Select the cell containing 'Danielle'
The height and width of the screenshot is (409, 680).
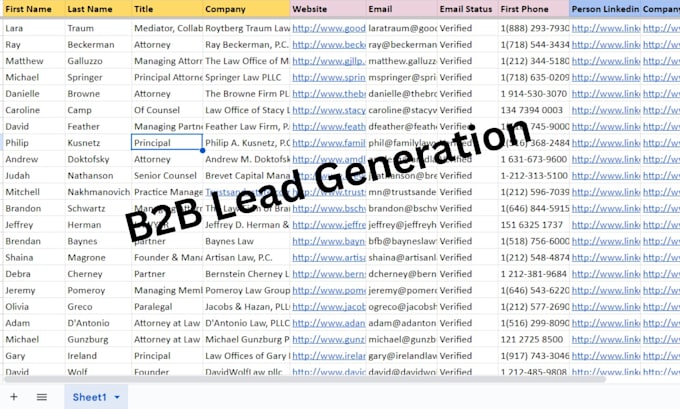pyautogui.click(x=34, y=94)
